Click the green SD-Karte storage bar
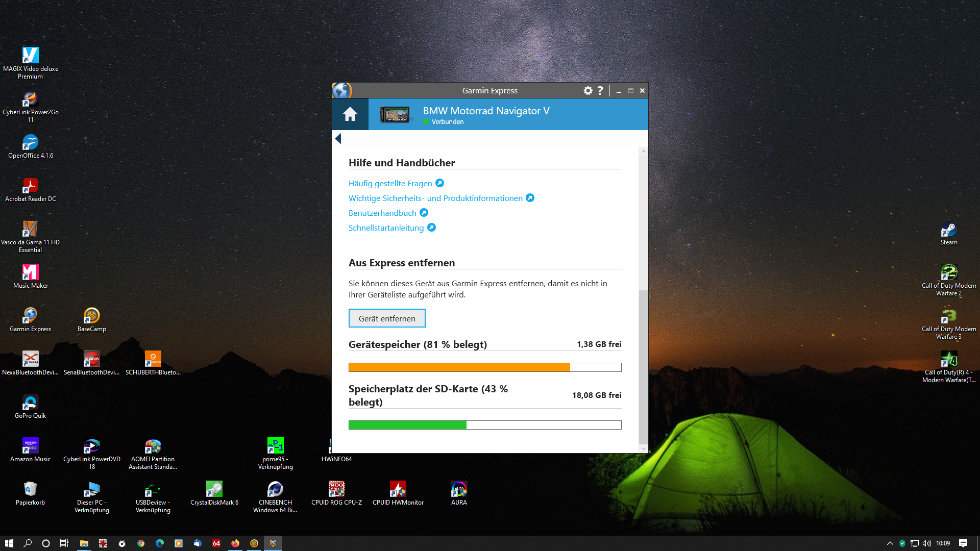980x551 pixels. 407,425
